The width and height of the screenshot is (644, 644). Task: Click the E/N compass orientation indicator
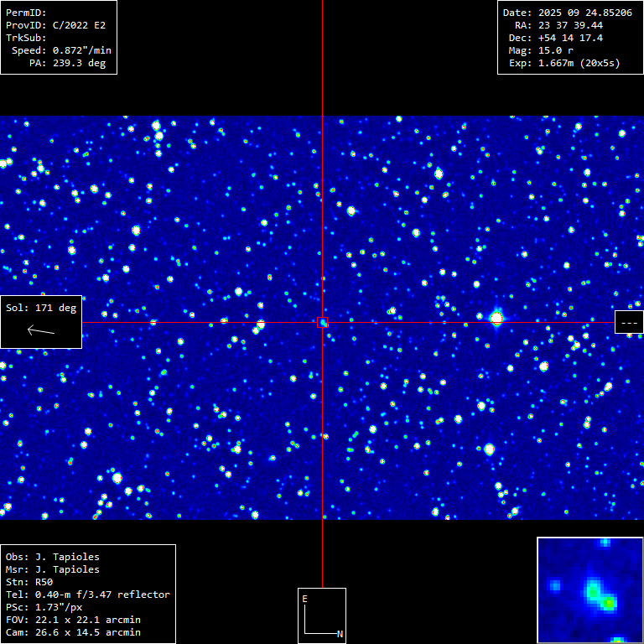tap(322, 615)
